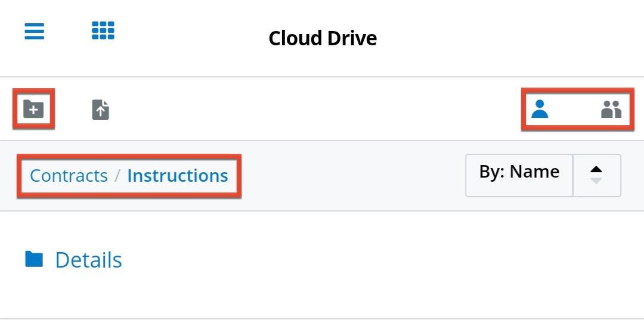Screen dimensions: 644x323
Task: Click the blue folder icon beside Details
Action: pos(34,259)
